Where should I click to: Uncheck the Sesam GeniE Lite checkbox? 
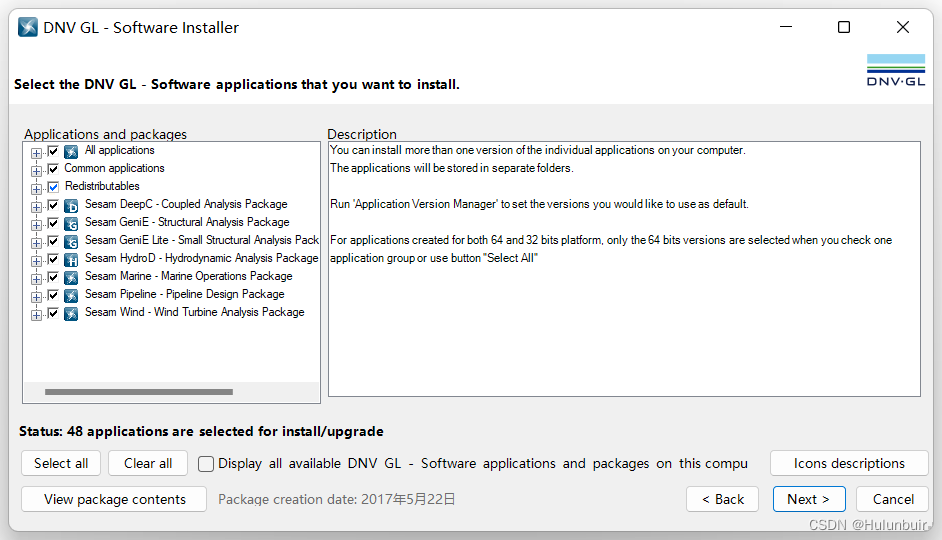(53, 241)
